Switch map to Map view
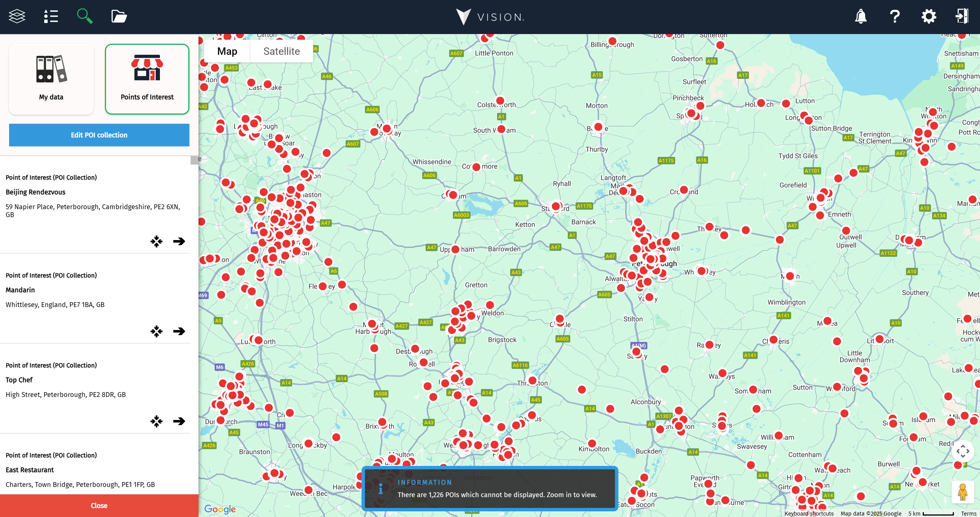 (227, 51)
